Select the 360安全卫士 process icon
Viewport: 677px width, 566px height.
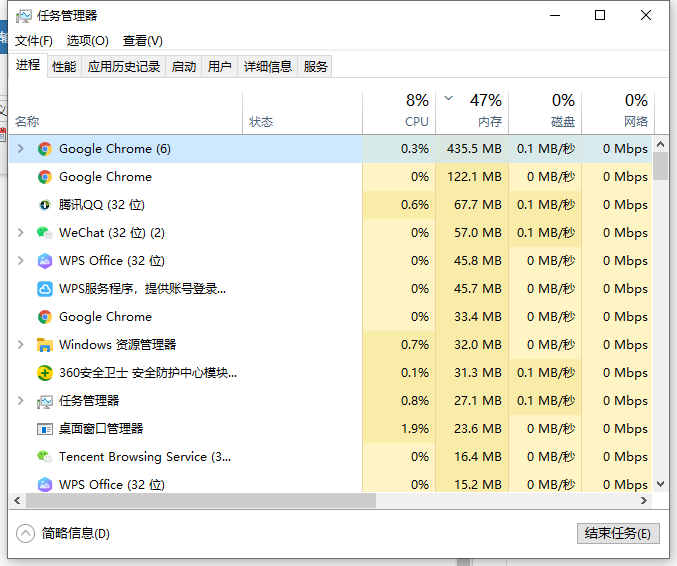(44, 373)
